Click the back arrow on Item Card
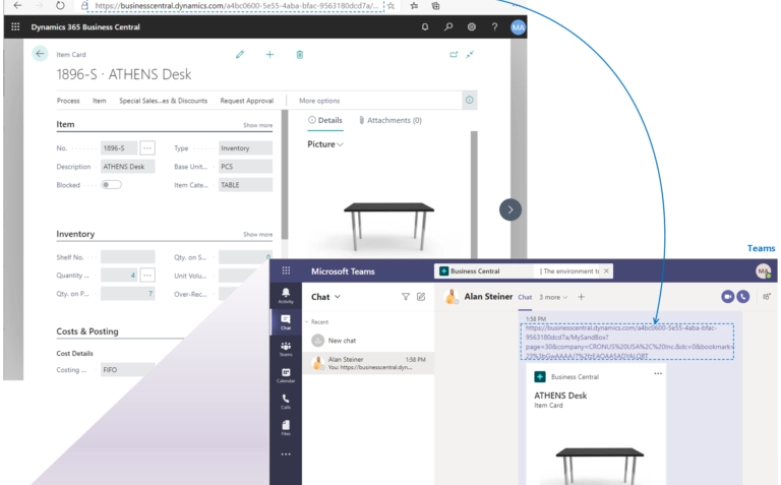This screenshot has height=485, width=781. click(x=40, y=54)
